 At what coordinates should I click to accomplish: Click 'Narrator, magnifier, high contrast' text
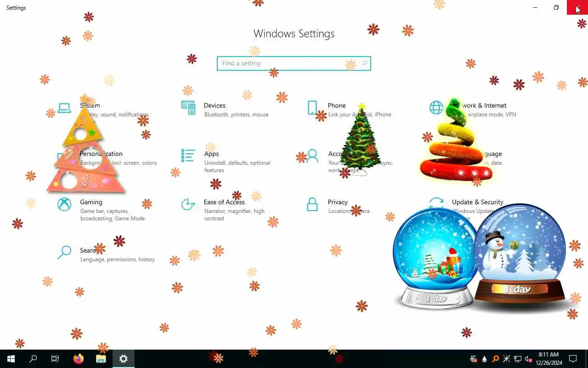click(x=234, y=215)
